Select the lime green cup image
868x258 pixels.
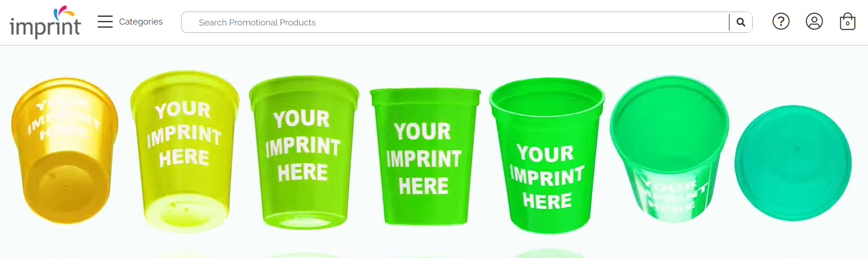point(304,152)
